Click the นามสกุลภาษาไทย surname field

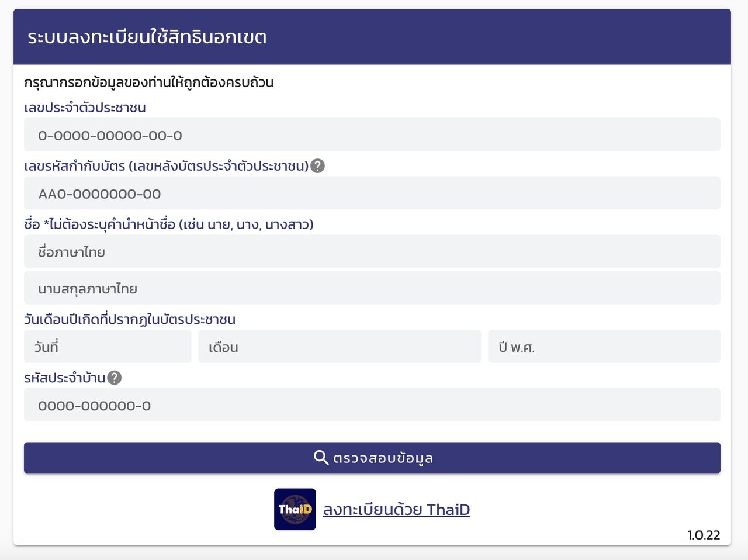(x=372, y=288)
